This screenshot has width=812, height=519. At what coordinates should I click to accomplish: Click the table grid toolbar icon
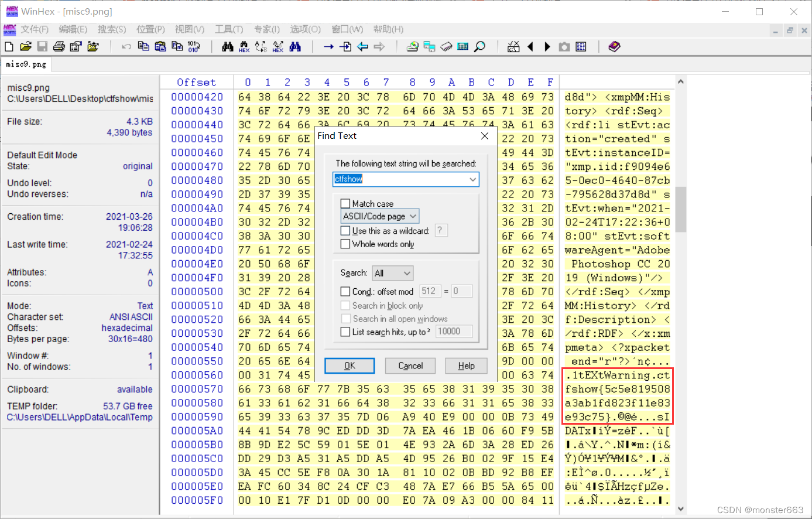pyautogui.click(x=581, y=46)
